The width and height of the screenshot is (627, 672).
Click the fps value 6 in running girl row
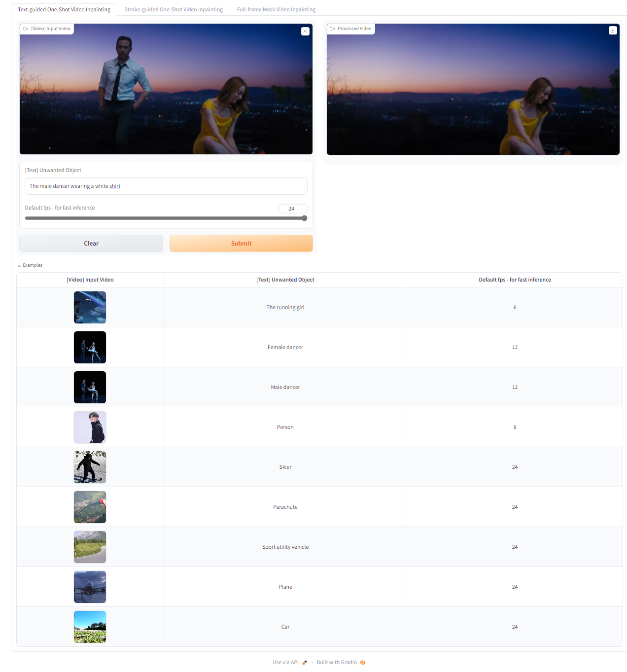pos(515,307)
